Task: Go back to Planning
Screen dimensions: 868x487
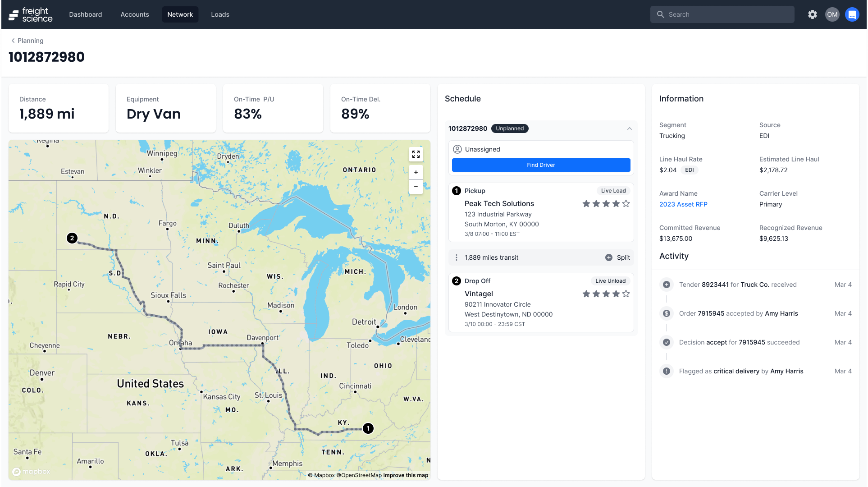Action: click(27, 41)
